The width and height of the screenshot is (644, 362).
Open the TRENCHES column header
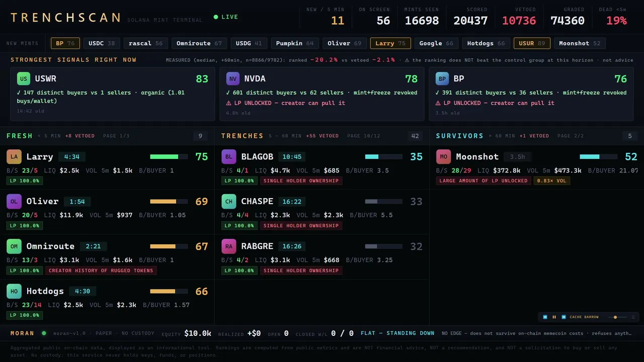point(243,136)
